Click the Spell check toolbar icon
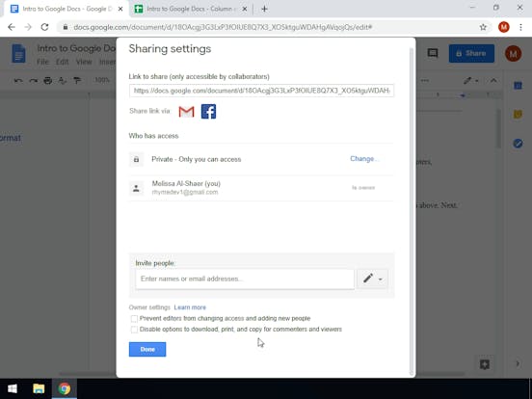The width and height of the screenshot is (532, 399). [x=62, y=80]
